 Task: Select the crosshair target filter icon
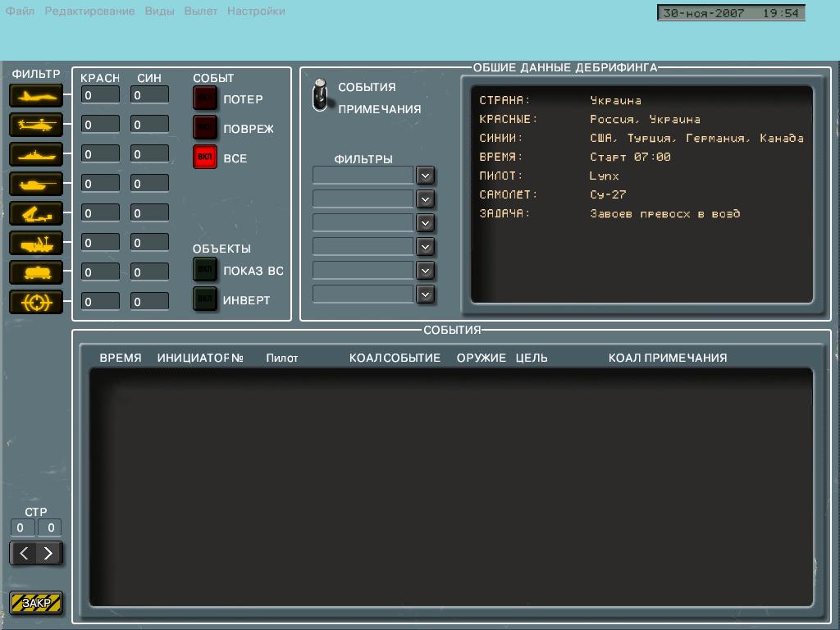click(x=36, y=302)
